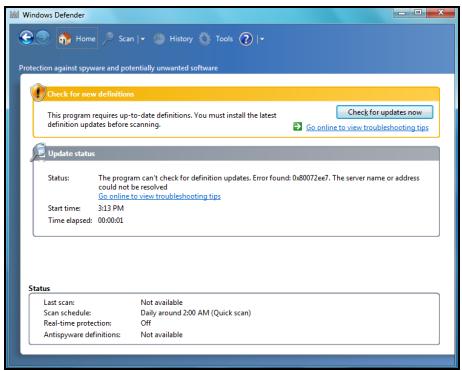The width and height of the screenshot is (462, 371).
Task: Select Antispyware definitions value 'Not available'
Action: pos(162,334)
